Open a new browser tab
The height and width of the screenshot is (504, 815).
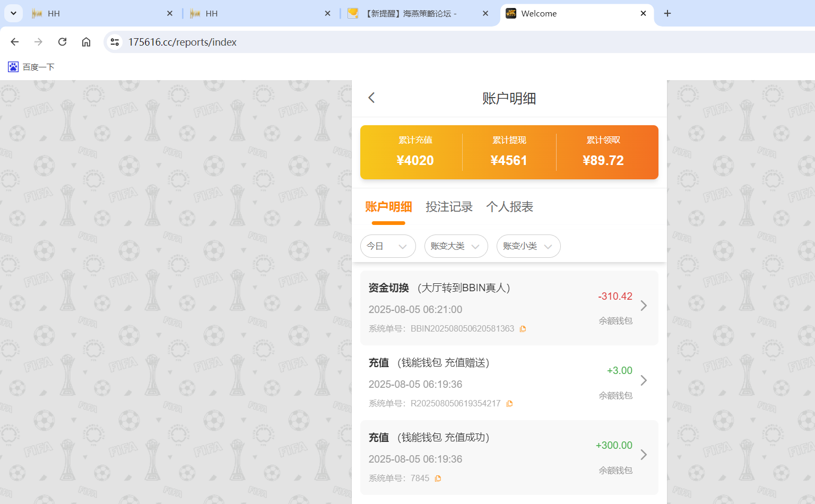(x=667, y=13)
